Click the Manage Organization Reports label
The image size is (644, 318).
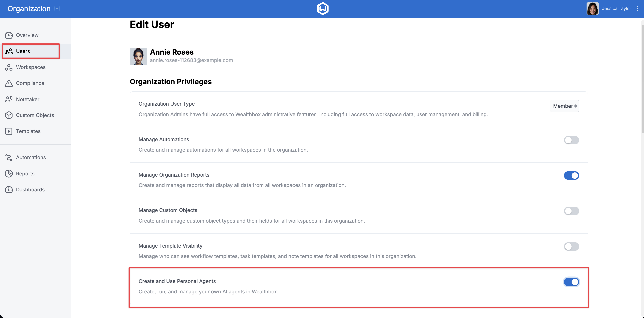click(174, 175)
